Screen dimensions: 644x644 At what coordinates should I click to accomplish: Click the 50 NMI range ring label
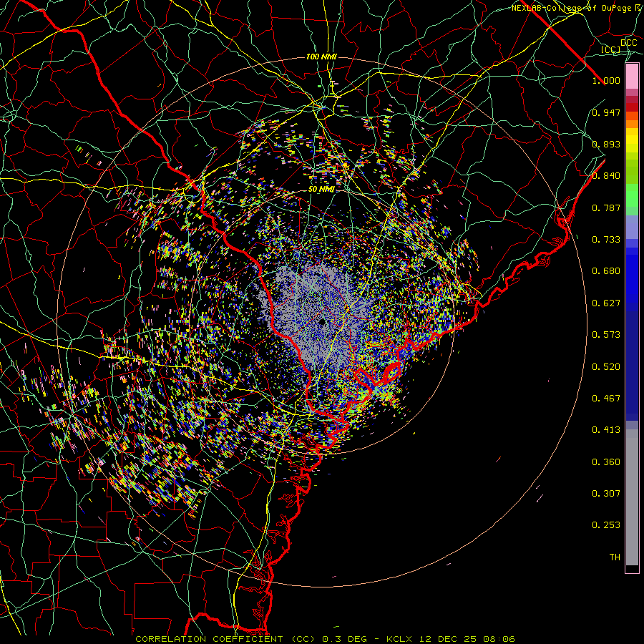click(x=321, y=190)
